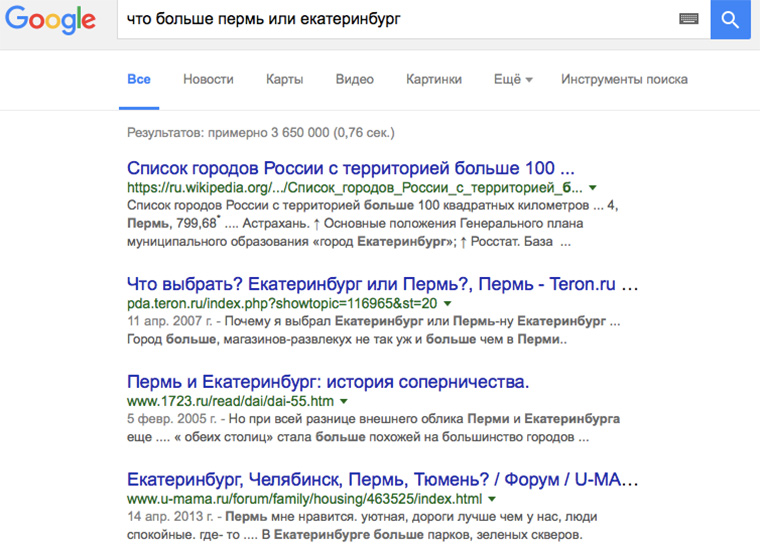Switch to the Карты tab
The width and height of the screenshot is (760, 544).
[285, 79]
